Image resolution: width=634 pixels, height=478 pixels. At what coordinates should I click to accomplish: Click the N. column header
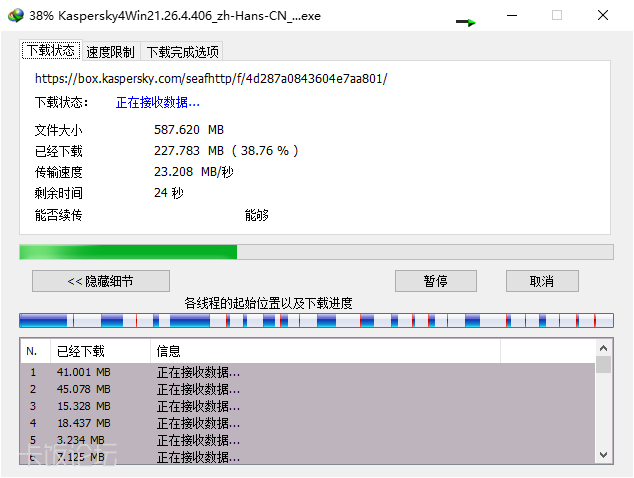pyautogui.click(x=36, y=351)
